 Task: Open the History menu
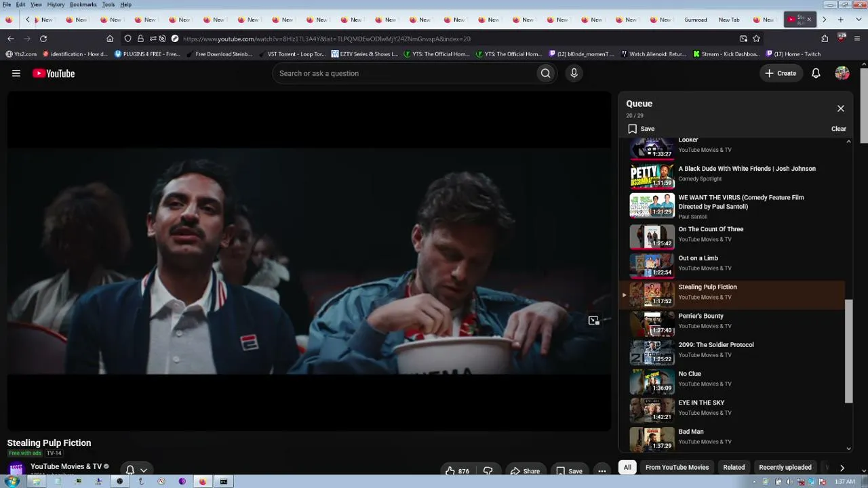[56, 5]
